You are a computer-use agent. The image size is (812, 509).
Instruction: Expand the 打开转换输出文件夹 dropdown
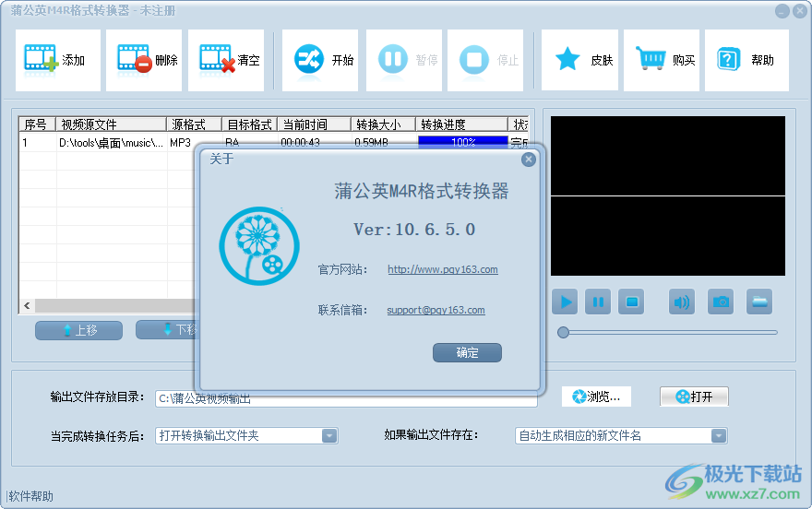pyautogui.click(x=329, y=436)
